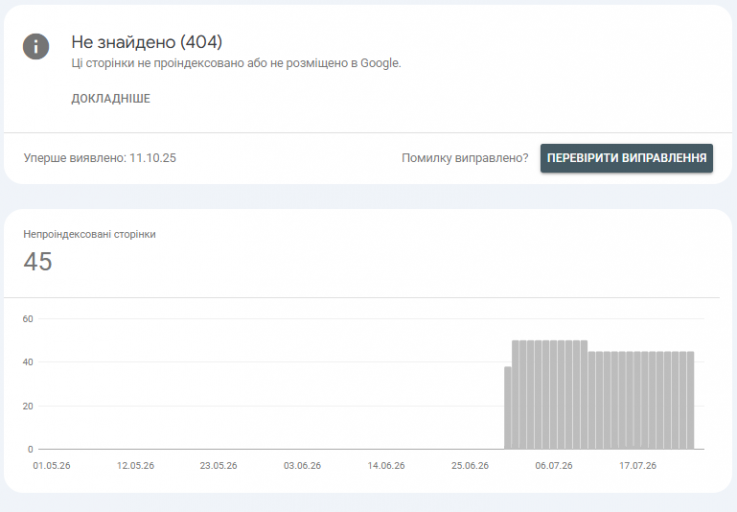737x512 pixels.
Task: Click the date label 12.05.26
Action: click(x=135, y=465)
